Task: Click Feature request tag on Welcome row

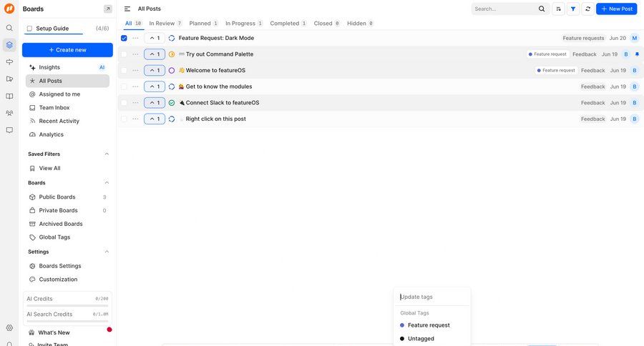Action: (x=557, y=71)
